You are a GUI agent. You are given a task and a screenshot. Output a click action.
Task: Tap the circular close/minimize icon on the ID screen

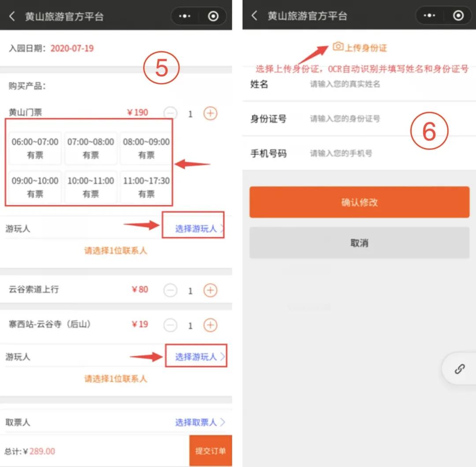tap(458, 15)
